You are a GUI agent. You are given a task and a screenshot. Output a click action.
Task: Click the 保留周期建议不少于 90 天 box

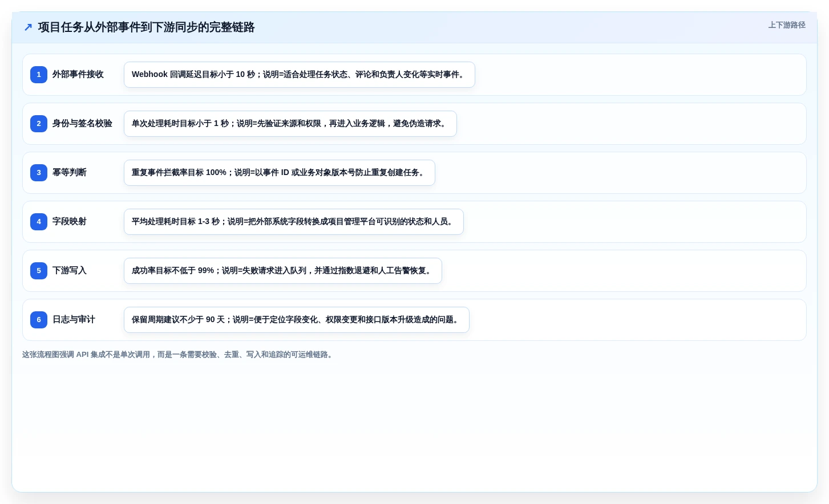[x=297, y=320]
